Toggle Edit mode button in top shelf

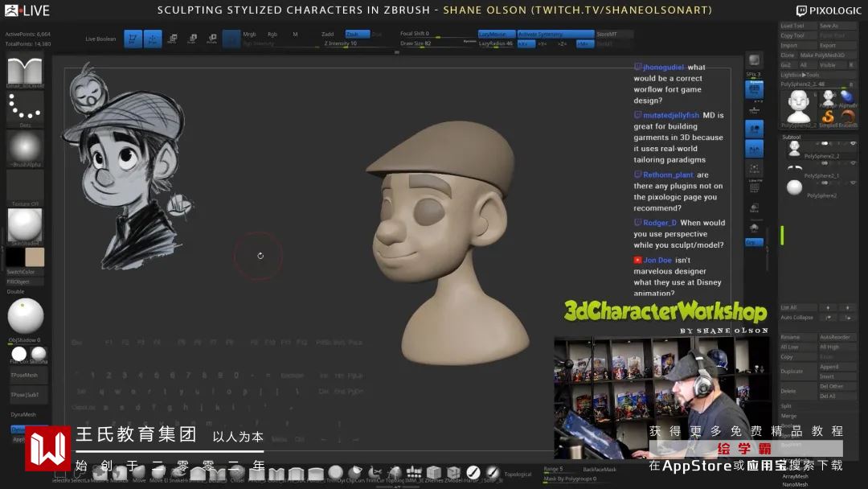click(x=133, y=39)
